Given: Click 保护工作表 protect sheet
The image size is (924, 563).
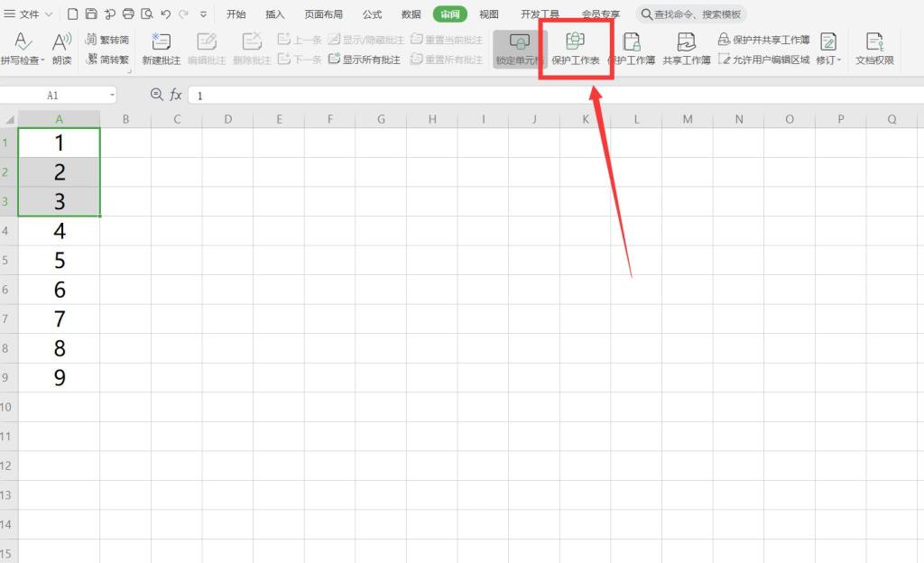Looking at the screenshot, I should point(575,49).
